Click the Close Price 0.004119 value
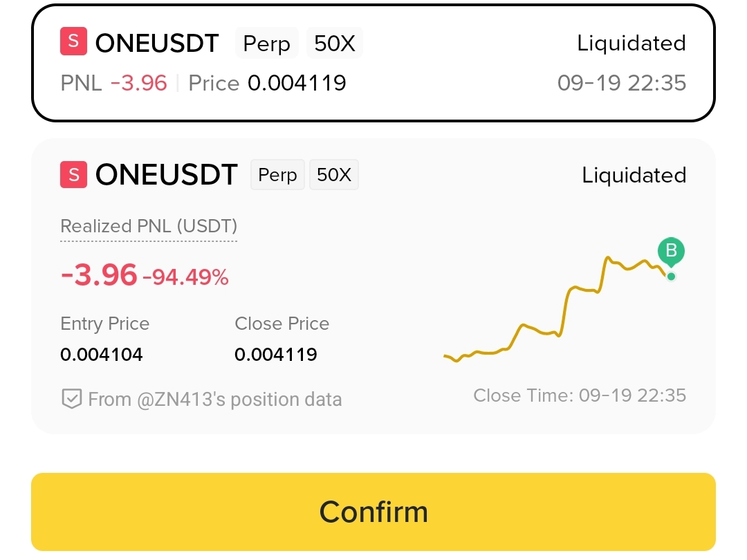This screenshot has width=747, height=560. pyautogui.click(x=276, y=354)
